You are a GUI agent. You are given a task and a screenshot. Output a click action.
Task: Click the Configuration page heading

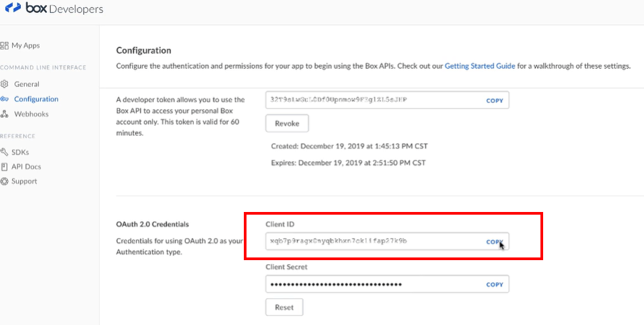(144, 51)
